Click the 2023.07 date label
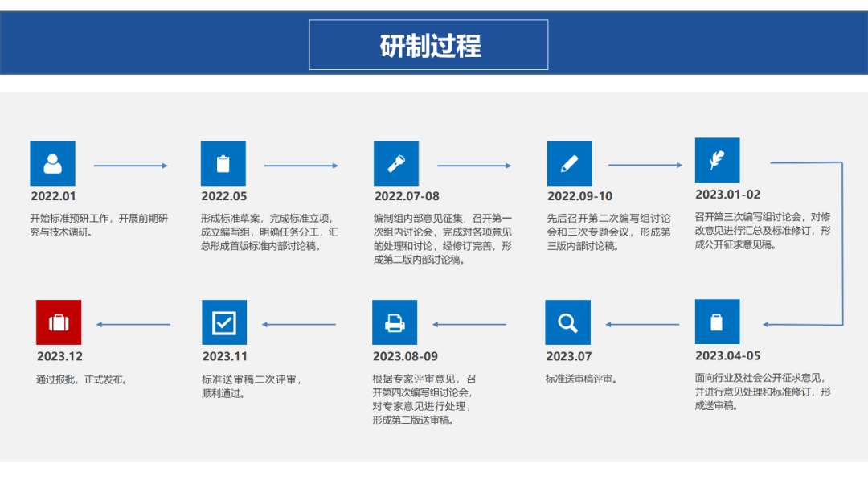This screenshot has height=488, width=868. (568, 356)
